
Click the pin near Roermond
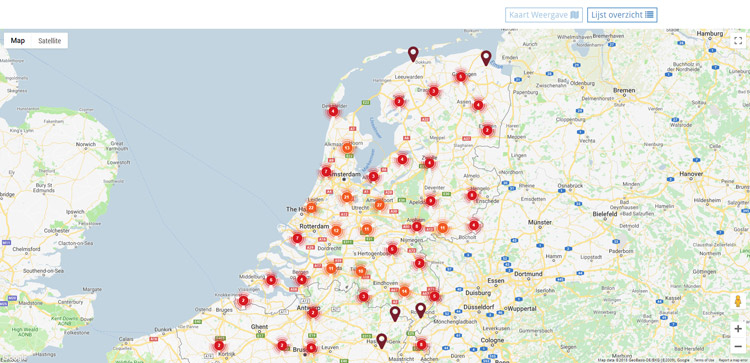pos(420,310)
